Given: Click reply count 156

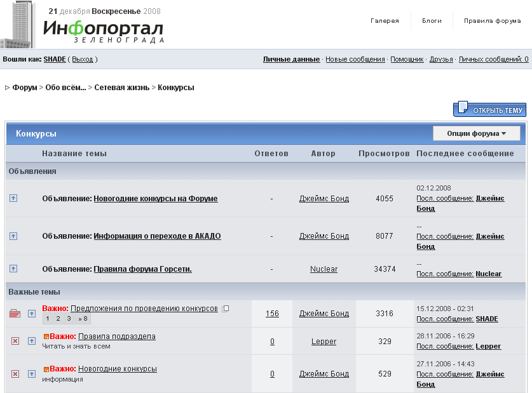Looking at the screenshot, I should [x=272, y=314].
